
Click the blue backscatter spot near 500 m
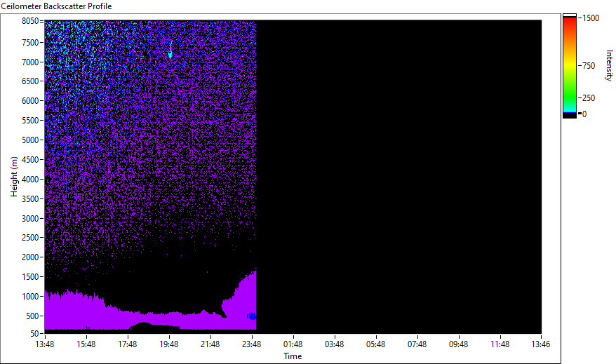251,316
